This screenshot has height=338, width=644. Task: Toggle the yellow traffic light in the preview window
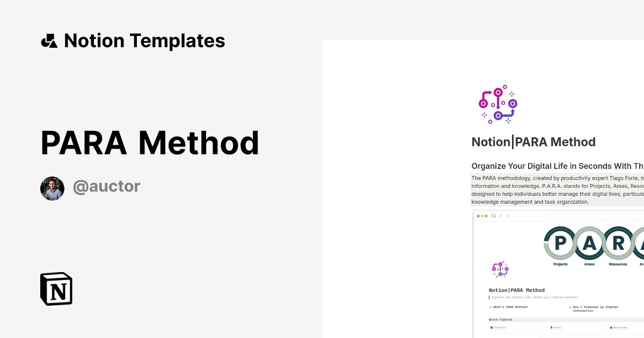point(482,216)
